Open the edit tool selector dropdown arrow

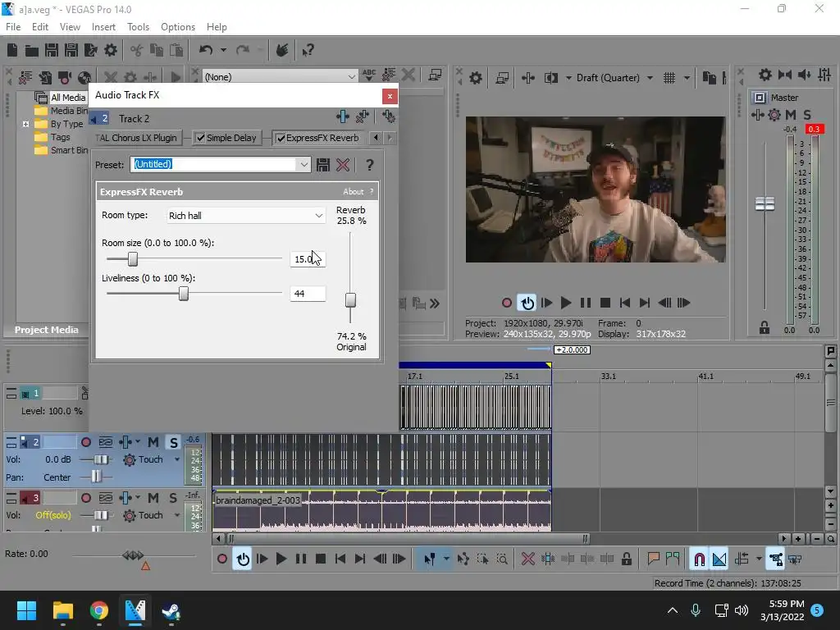pos(446,559)
